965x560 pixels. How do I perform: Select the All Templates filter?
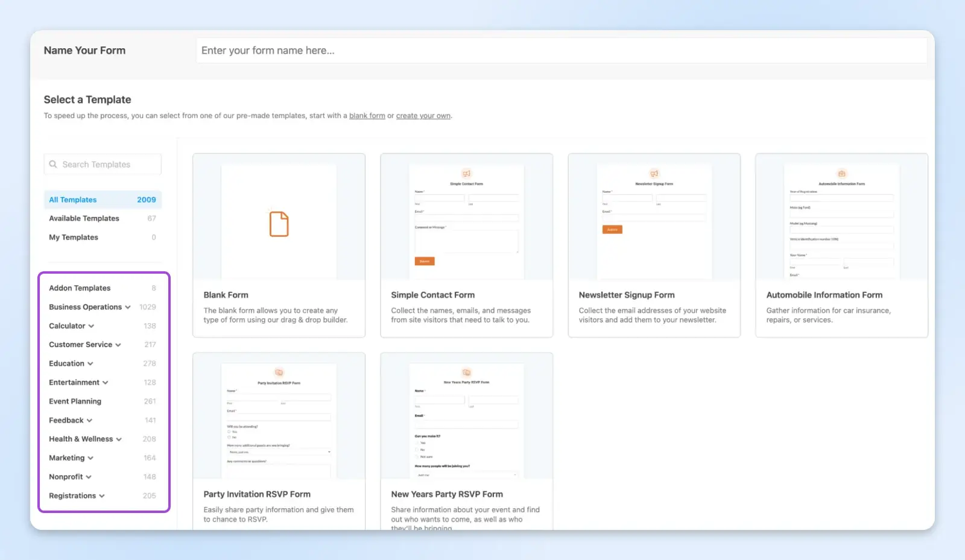[x=73, y=200]
